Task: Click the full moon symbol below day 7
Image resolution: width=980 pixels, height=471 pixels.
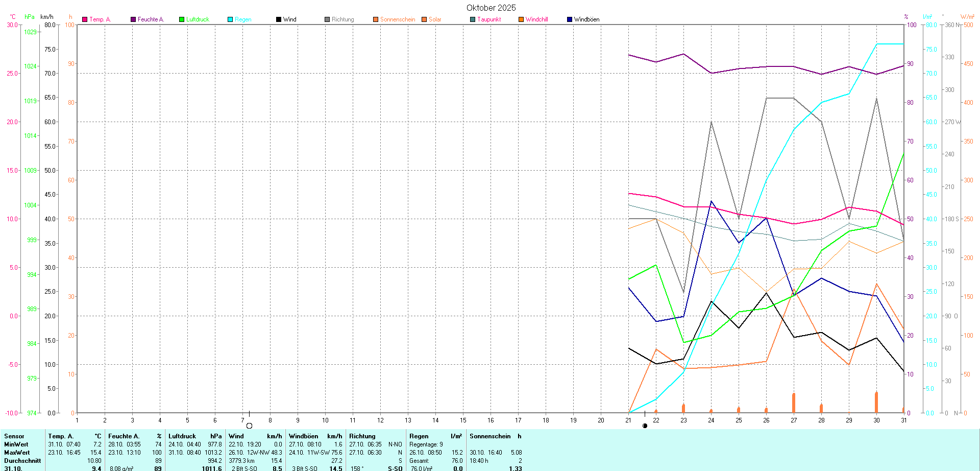Action: tap(249, 426)
